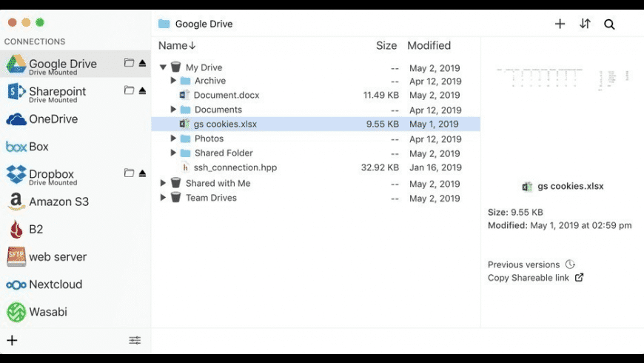Expand Shared with Me node
644x363 pixels.
click(x=163, y=183)
